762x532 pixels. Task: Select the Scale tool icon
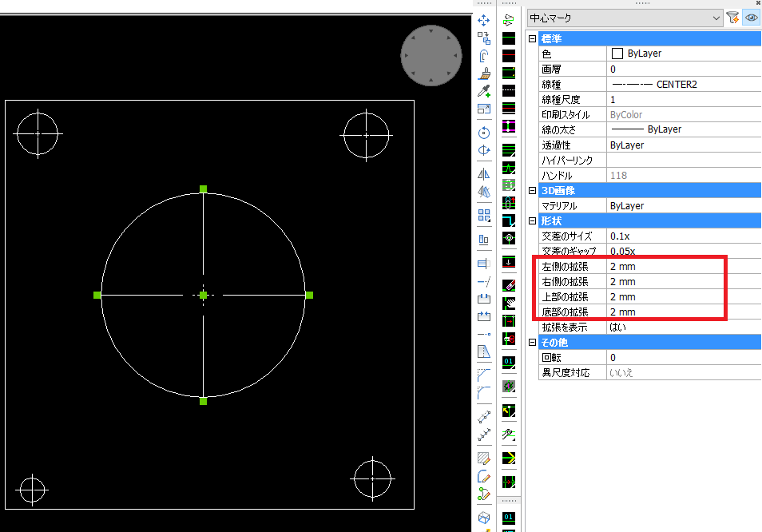[x=483, y=109]
